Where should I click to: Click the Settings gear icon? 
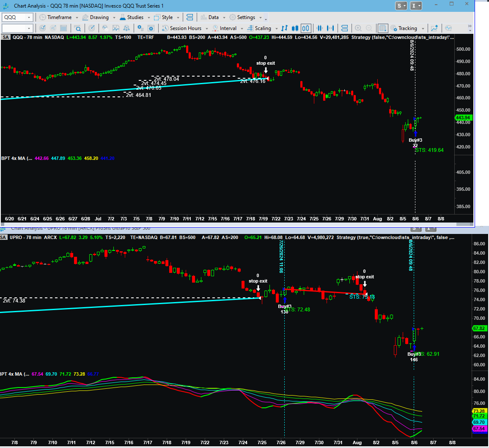coord(232,17)
